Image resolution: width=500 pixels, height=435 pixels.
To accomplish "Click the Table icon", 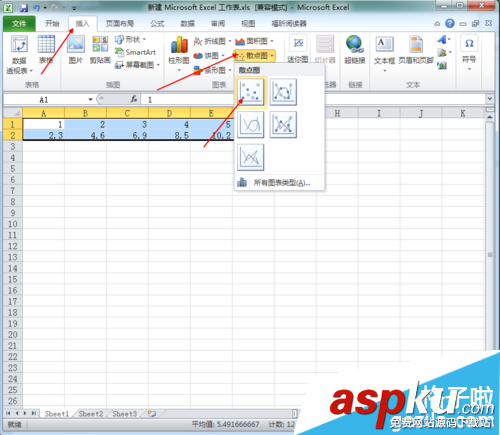I will pos(46,49).
